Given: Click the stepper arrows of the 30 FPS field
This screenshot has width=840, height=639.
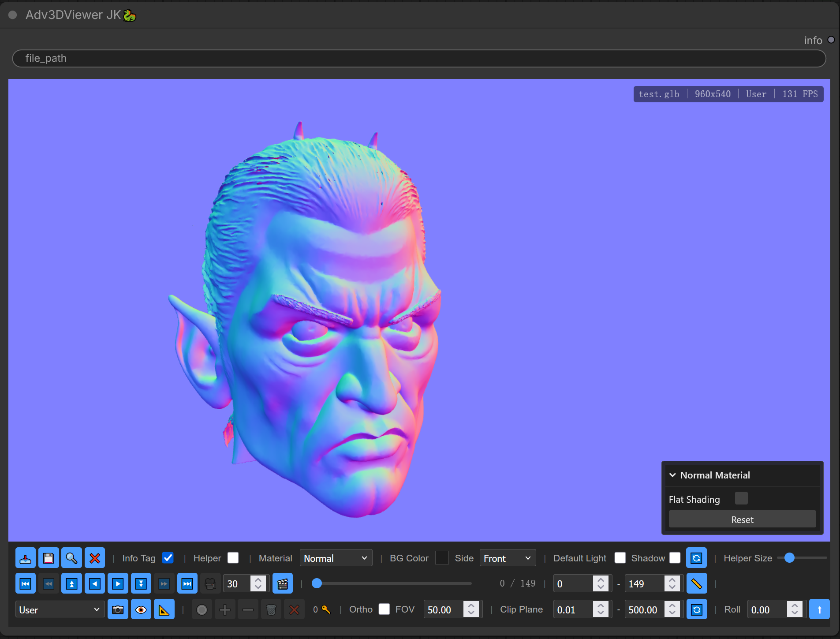Looking at the screenshot, I should click(x=258, y=583).
